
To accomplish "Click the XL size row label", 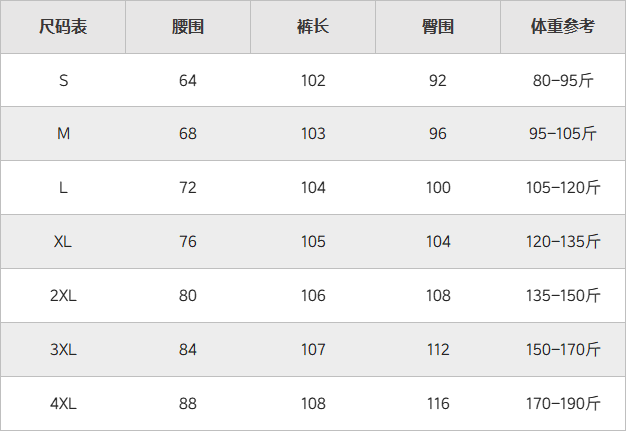I will [x=63, y=242].
